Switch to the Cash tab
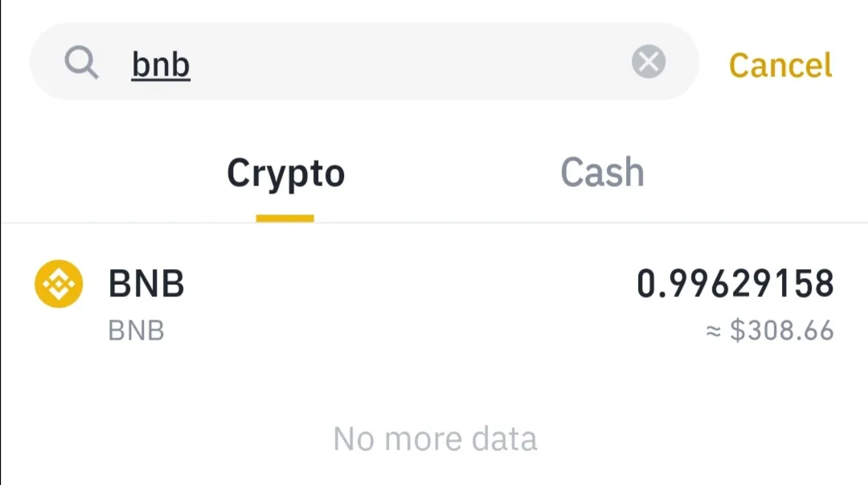 coord(602,173)
